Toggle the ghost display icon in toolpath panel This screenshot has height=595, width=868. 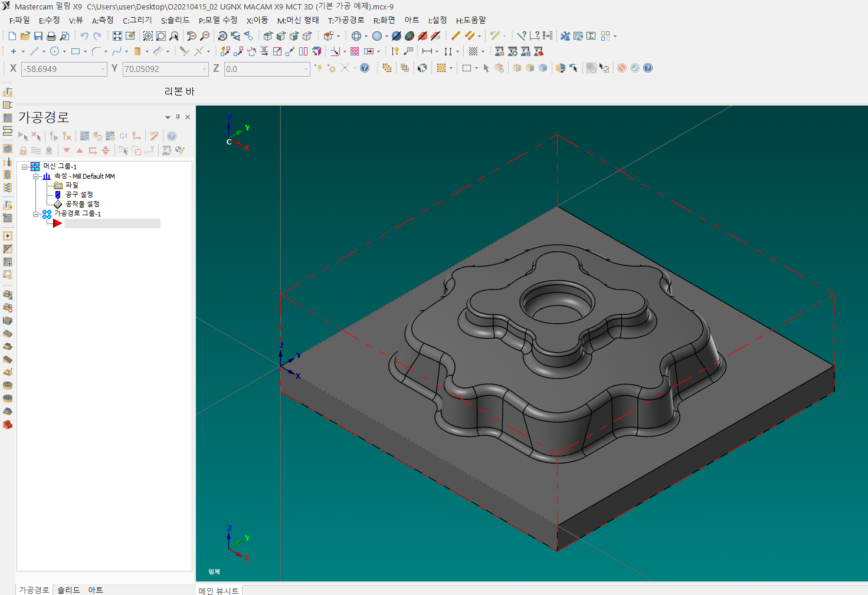point(49,151)
